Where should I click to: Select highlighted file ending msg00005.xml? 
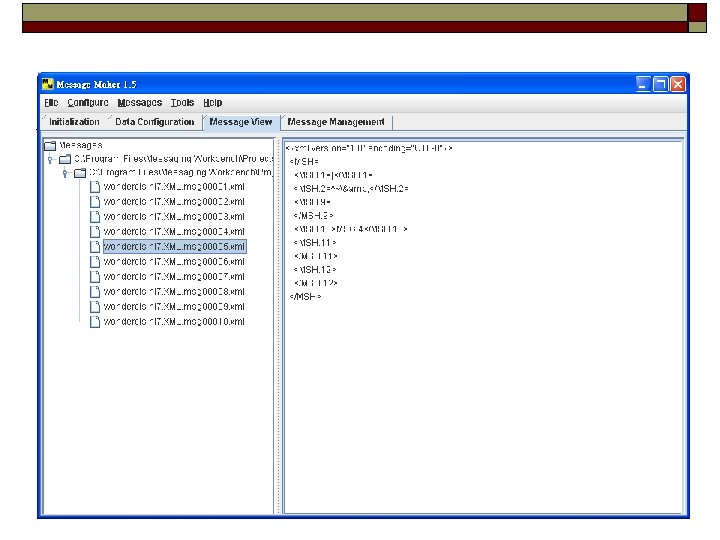[x=174, y=247]
